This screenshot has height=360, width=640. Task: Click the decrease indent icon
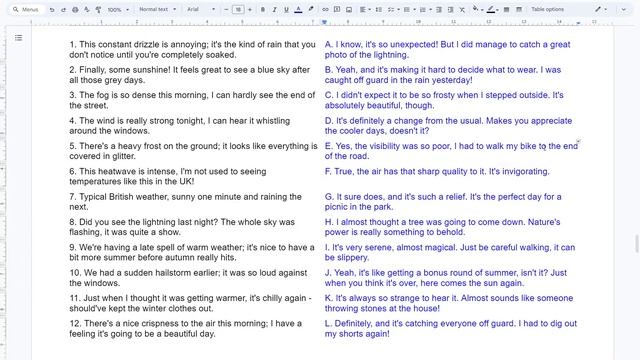[x=439, y=9]
